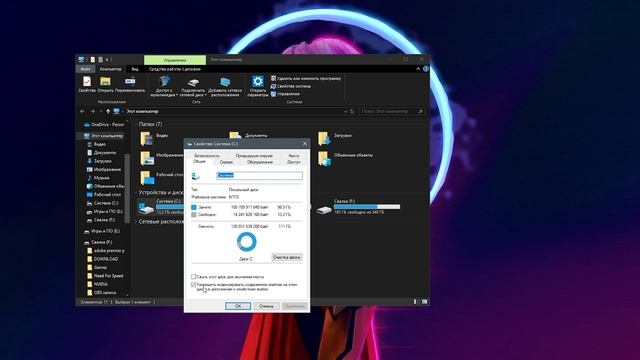Click the Отмена button
Image resolution: width=640 pixels, height=360 pixels.
[266, 306]
